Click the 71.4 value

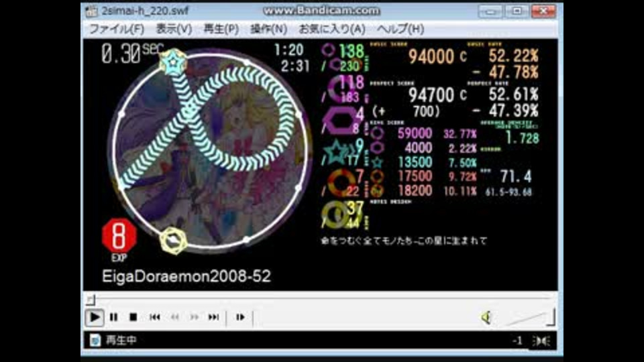[x=516, y=176]
